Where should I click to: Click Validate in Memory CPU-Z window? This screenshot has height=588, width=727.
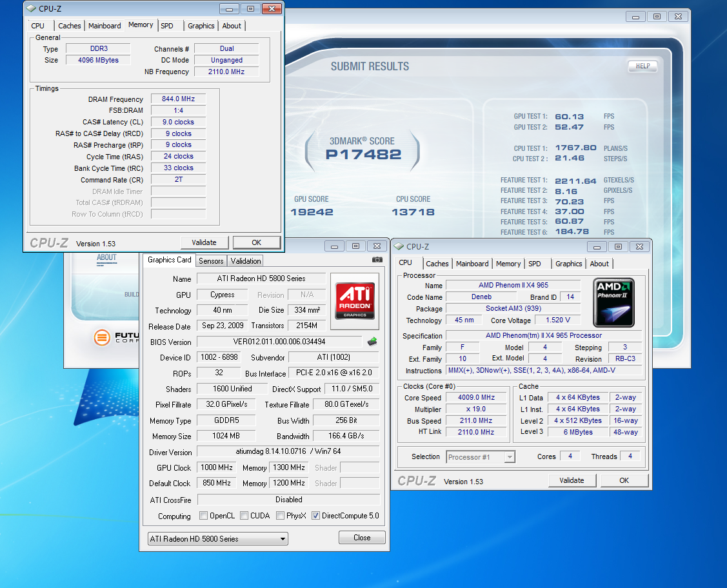204,242
